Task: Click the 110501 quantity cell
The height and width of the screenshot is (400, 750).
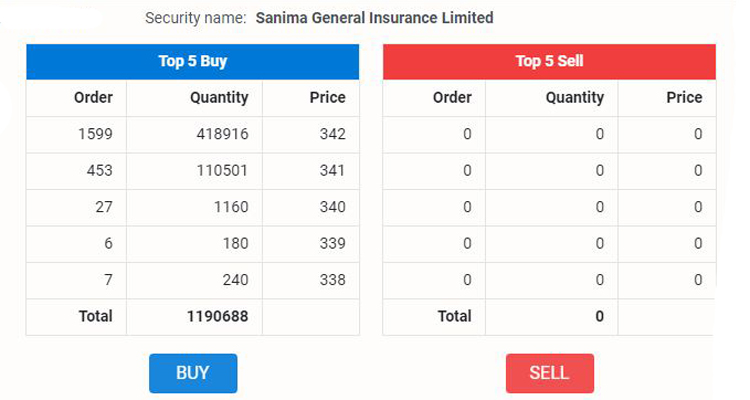Action: click(222, 171)
